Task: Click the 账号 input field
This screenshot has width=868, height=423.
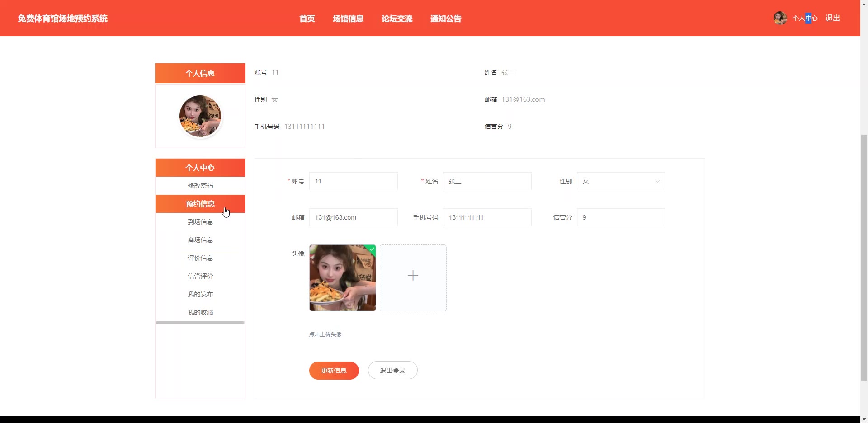Action: [354, 181]
